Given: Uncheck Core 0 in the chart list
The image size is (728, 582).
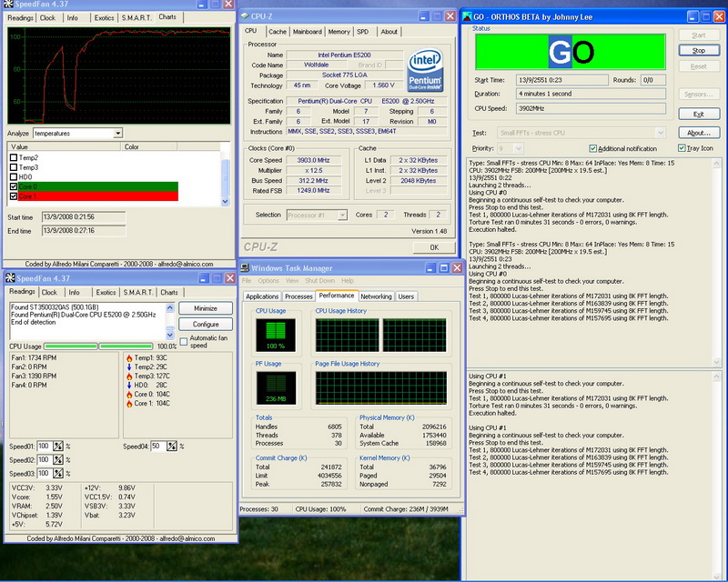Looking at the screenshot, I should (x=13, y=187).
